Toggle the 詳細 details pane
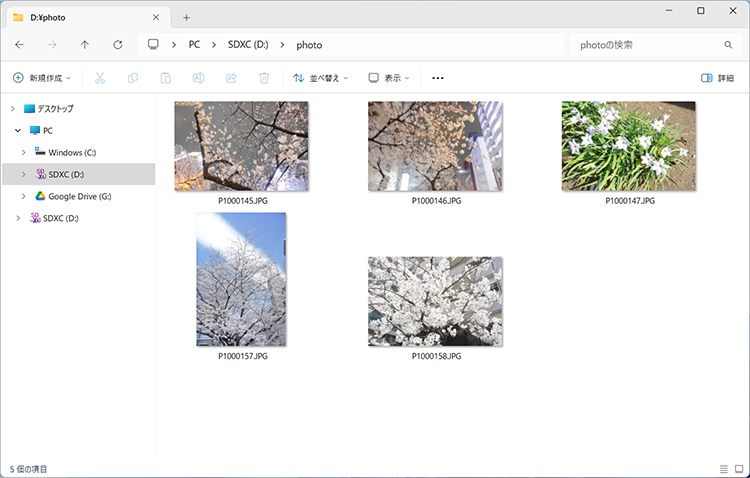Viewport: 750px width, 478px height. (x=718, y=78)
